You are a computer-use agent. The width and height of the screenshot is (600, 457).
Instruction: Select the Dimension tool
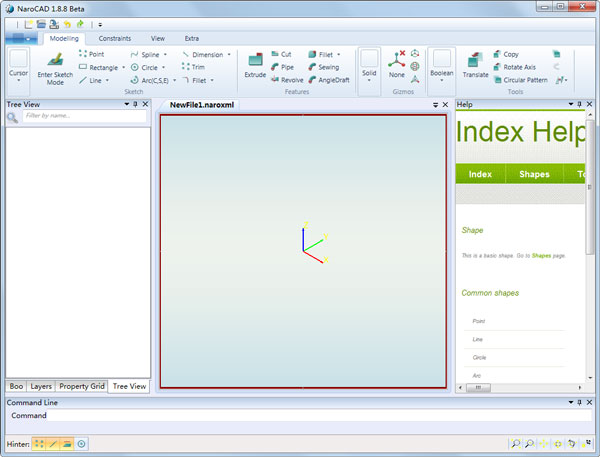pos(203,54)
